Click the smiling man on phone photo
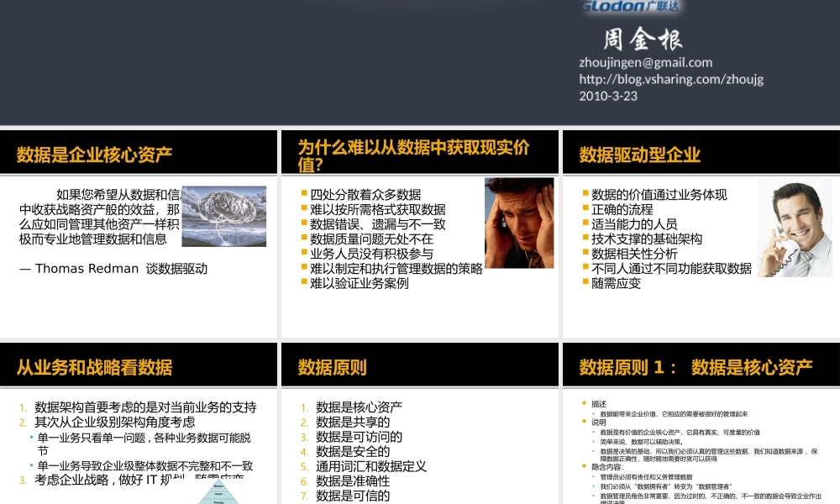 coord(795,228)
